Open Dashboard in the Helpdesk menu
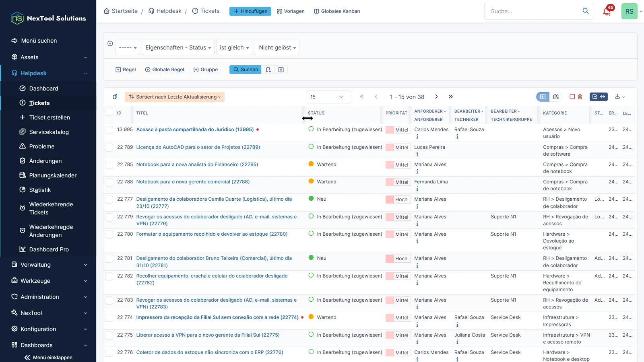The width and height of the screenshot is (644, 362). 43,88
